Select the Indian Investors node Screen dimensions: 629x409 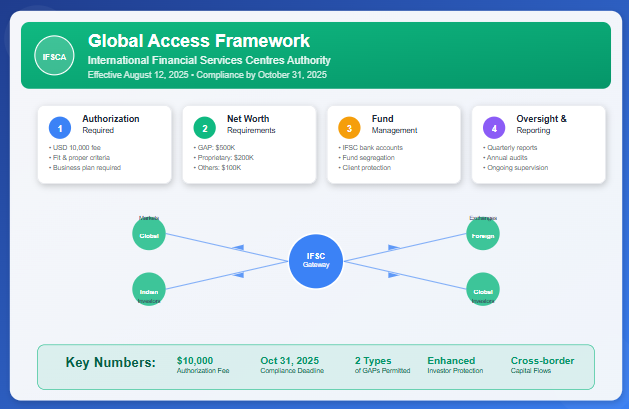pos(149,289)
